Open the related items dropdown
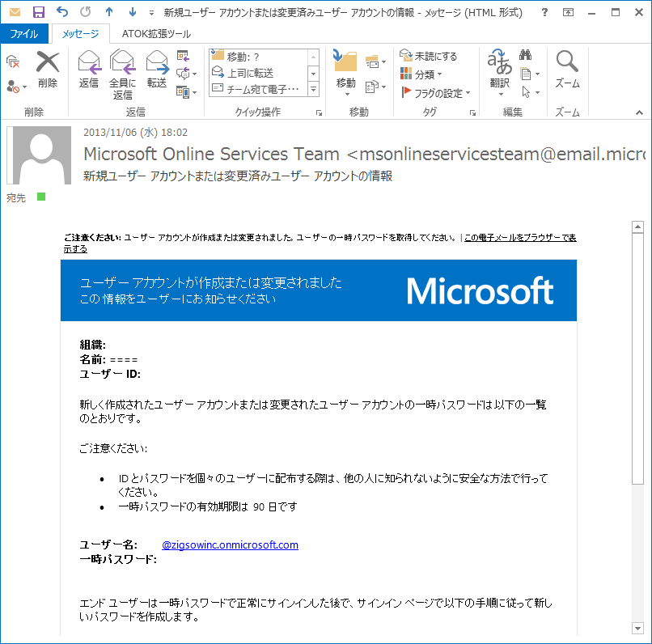 click(530, 74)
